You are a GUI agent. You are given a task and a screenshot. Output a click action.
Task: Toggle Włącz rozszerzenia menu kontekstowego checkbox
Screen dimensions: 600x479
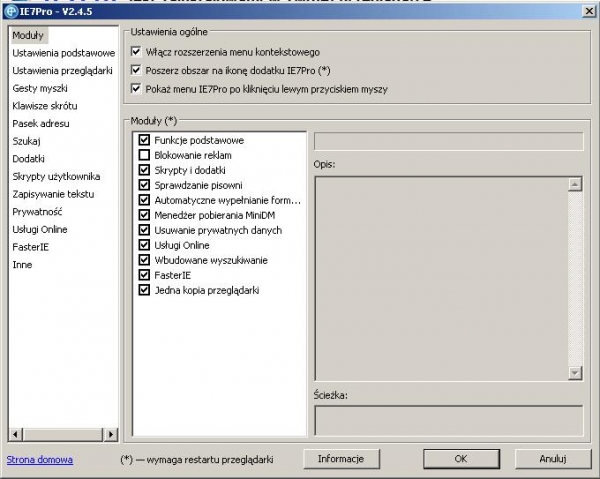point(136,52)
